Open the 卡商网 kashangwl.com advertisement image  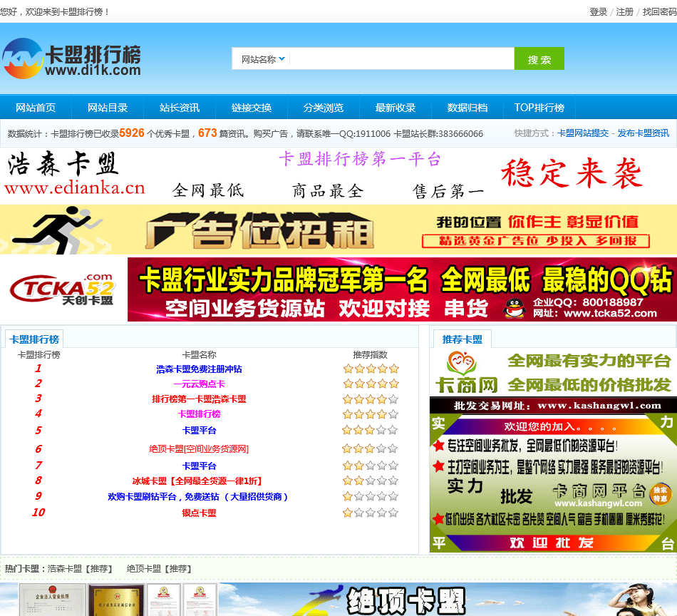553,451
